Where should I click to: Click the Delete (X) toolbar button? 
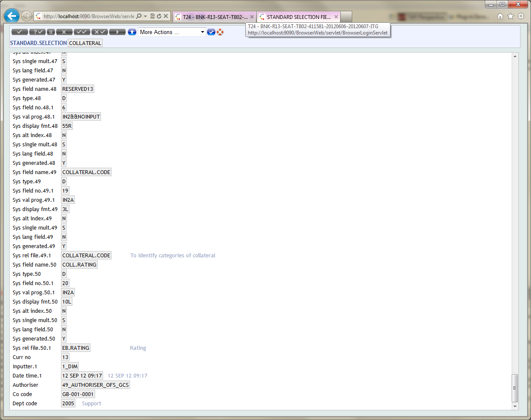pyautogui.click(x=64, y=32)
